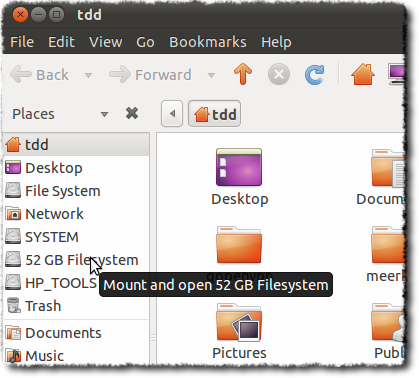The image size is (419, 378).
Task: Expand the Places sidebar type dropdown
Action: point(104,114)
